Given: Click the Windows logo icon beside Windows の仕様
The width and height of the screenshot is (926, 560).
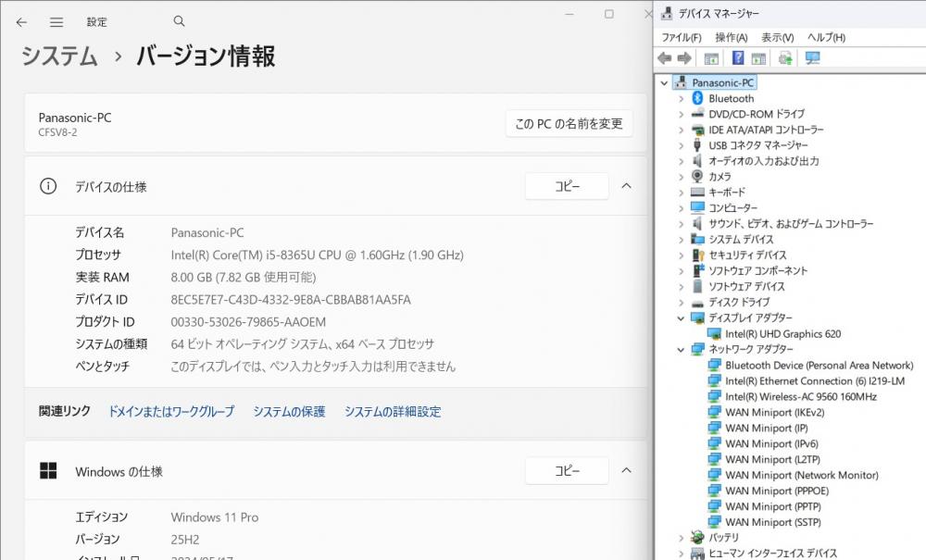Looking at the screenshot, I should [x=48, y=471].
